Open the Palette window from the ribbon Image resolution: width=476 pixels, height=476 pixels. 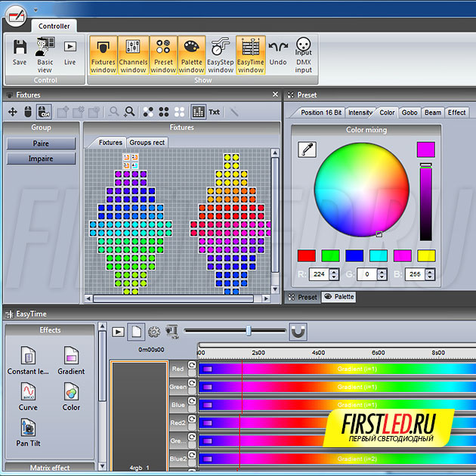(192, 55)
